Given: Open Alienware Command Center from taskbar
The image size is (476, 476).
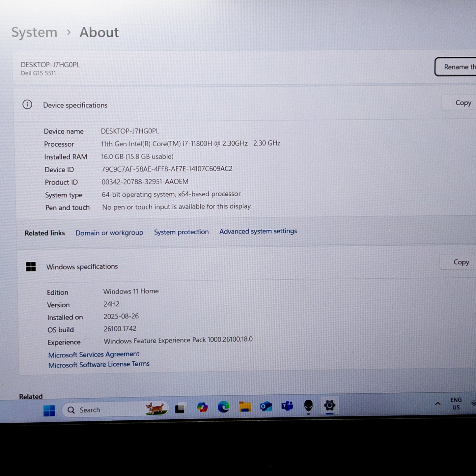Looking at the screenshot, I should 308,406.
